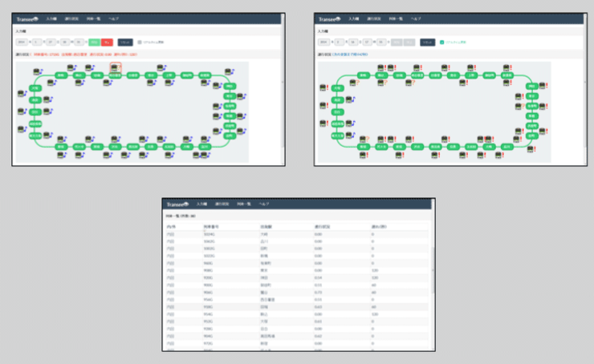Click the Transee logo in the top-right window
594x364 pixels.
click(x=329, y=18)
